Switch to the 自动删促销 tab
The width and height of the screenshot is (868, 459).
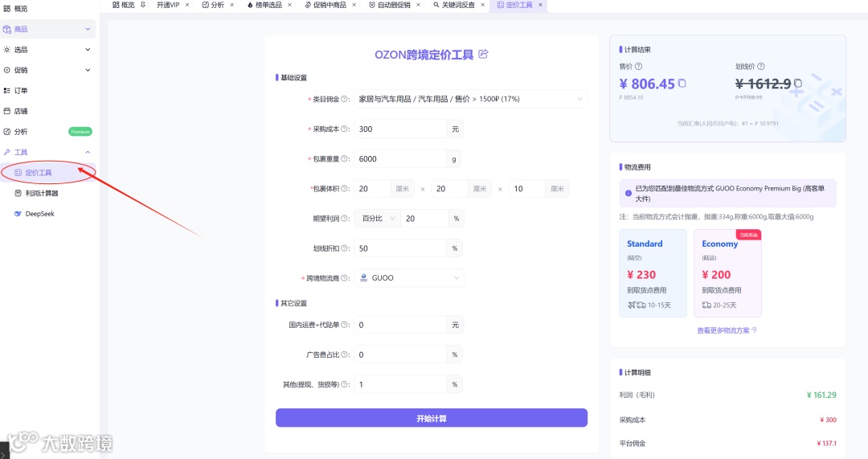pyautogui.click(x=390, y=5)
